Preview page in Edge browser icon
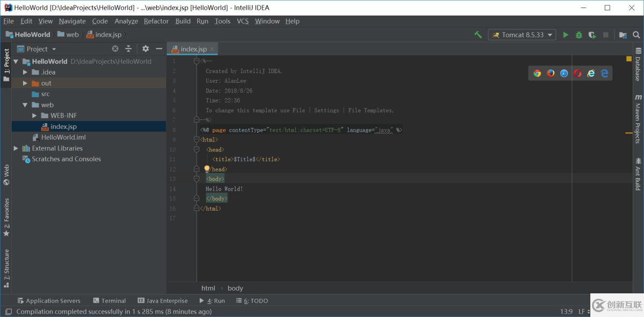This screenshot has width=644, height=317. (604, 73)
